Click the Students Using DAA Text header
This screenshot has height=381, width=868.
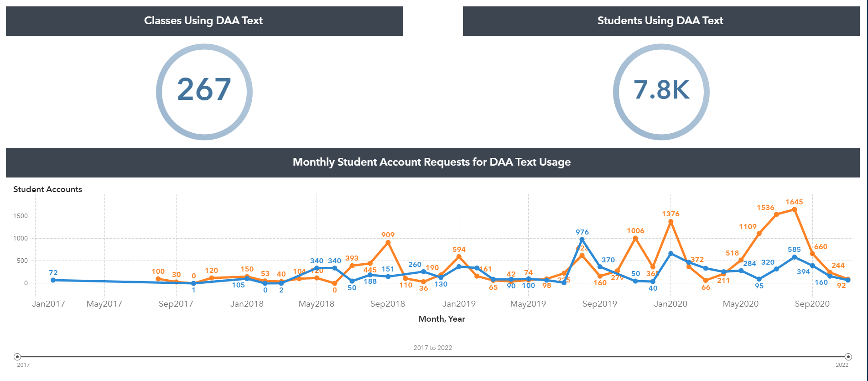click(x=660, y=21)
